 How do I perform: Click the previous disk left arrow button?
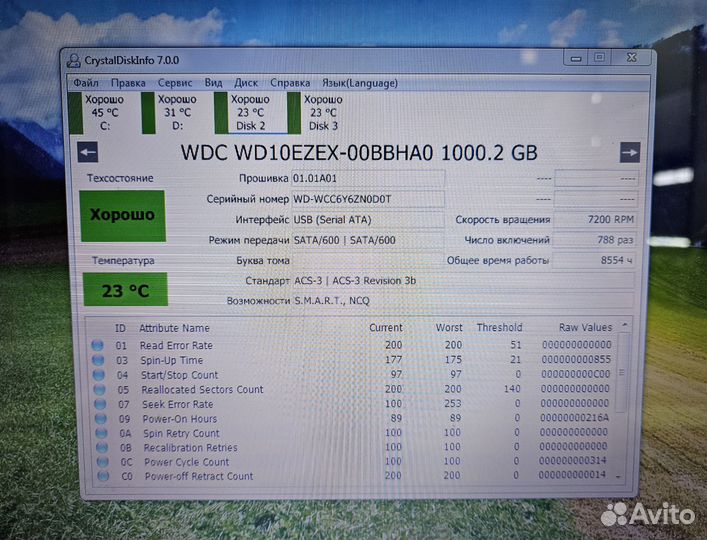pos(88,153)
